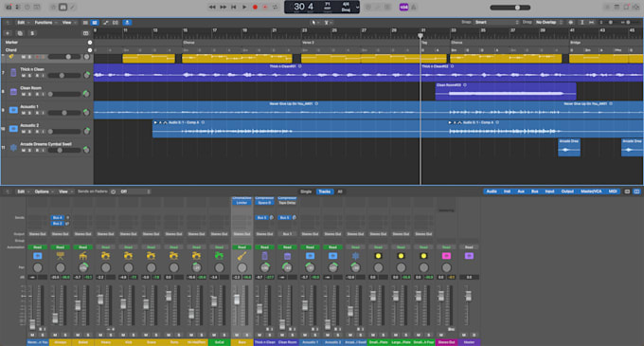Go to beginning with the transport button

tap(233, 7)
